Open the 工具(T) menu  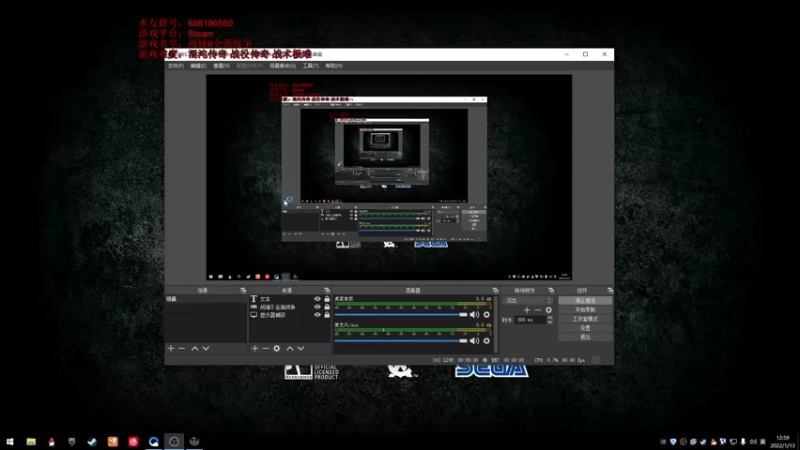click(311, 66)
